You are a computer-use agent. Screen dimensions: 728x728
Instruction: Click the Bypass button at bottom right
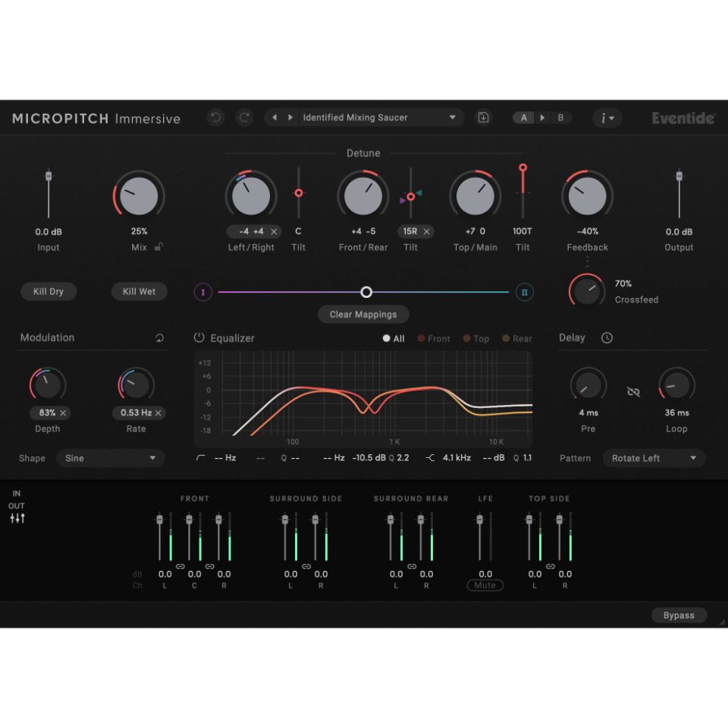click(678, 615)
